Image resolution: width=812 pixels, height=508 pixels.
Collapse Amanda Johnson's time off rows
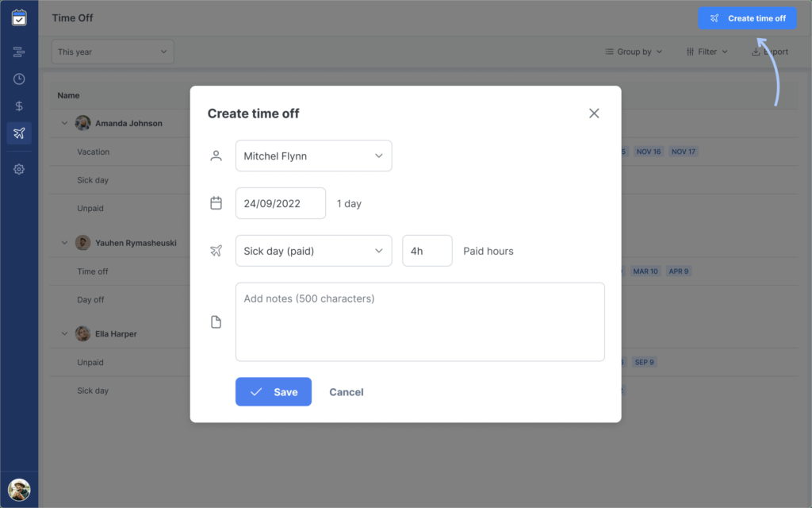point(65,123)
